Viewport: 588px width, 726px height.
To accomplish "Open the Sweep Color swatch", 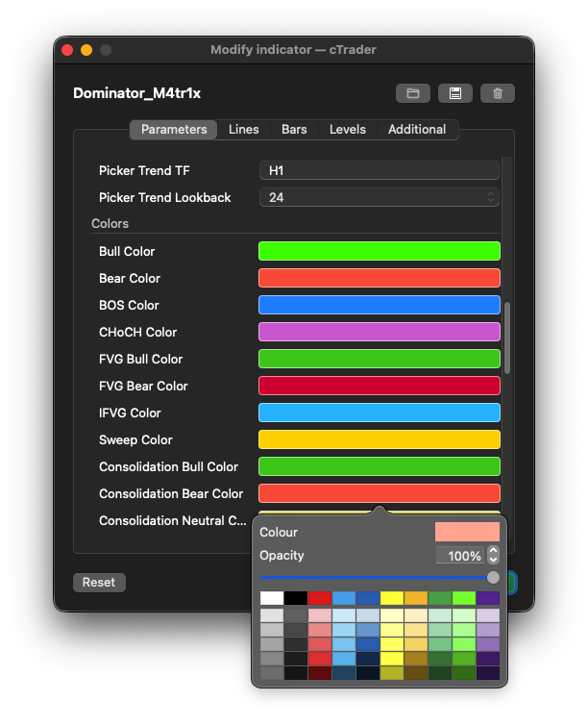I will click(x=380, y=439).
